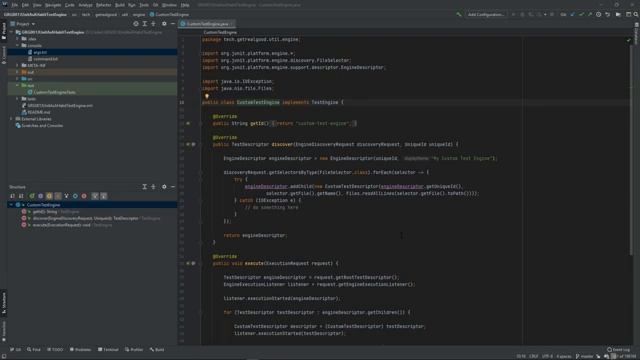Screen dimensions: 640x360
Task: Open the Navigate menu
Action: [53, 5]
